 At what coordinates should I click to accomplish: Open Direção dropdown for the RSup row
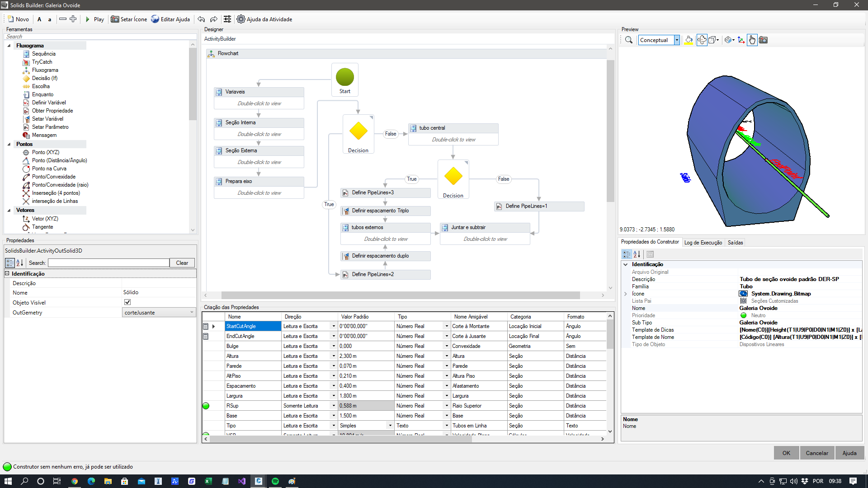tap(334, 406)
